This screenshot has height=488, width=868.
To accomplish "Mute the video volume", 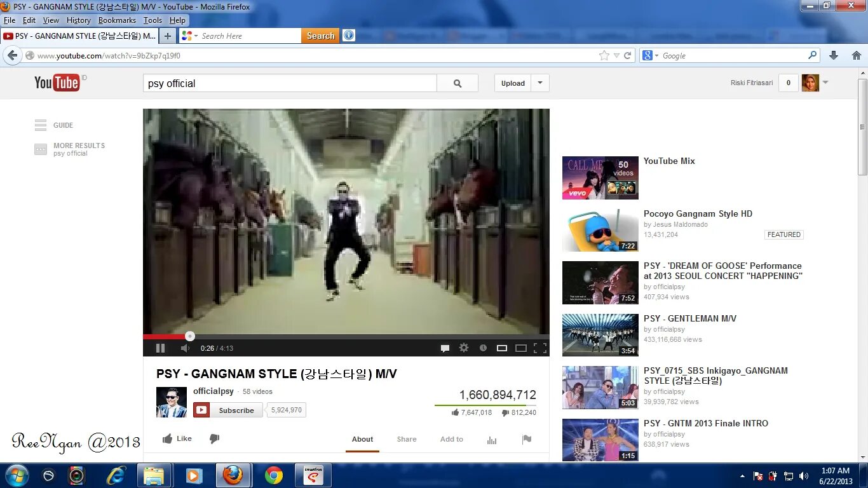I will pyautogui.click(x=184, y=348).
